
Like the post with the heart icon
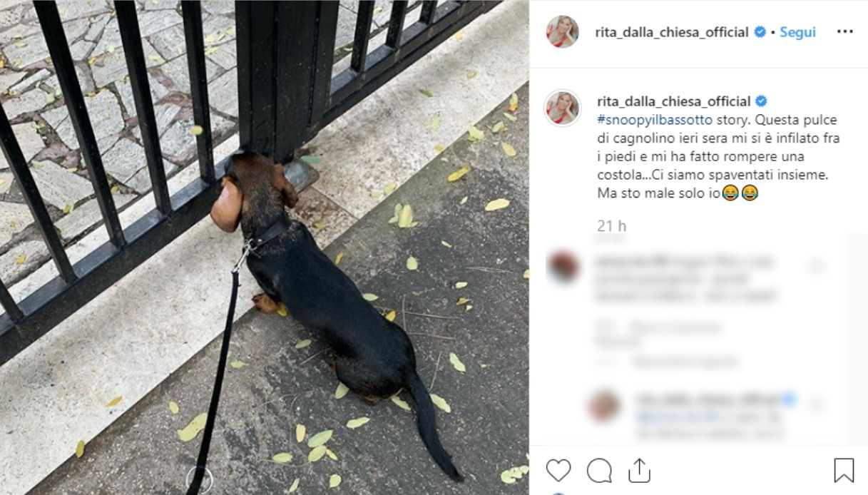click(x=558, y=471)
